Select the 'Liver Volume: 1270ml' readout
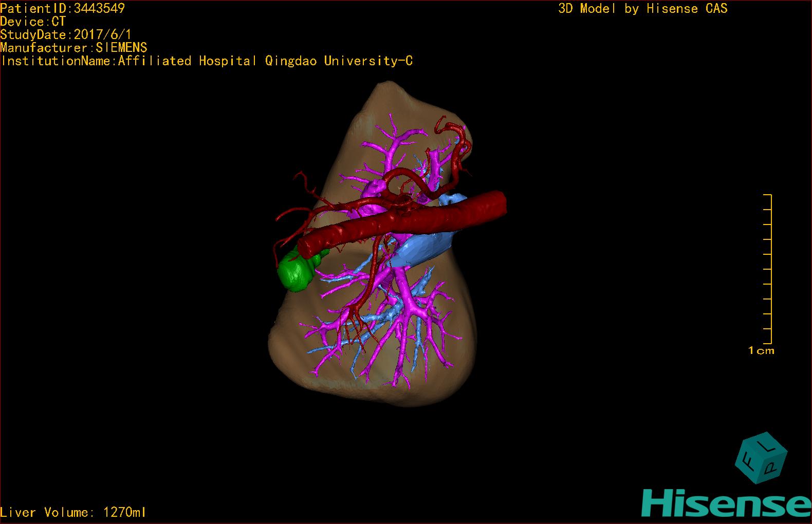812x524 pixels. pyautogui.click(x=73, y=512)
